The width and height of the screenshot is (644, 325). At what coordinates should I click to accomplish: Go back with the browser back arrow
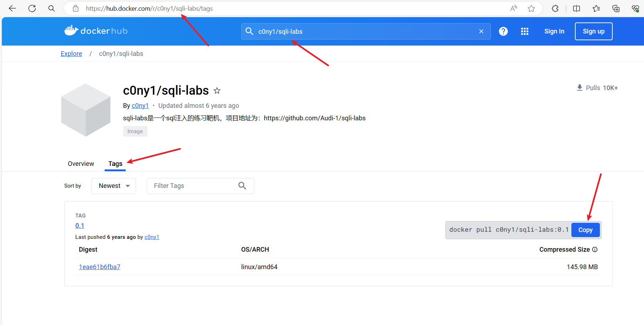click(12, 9)
